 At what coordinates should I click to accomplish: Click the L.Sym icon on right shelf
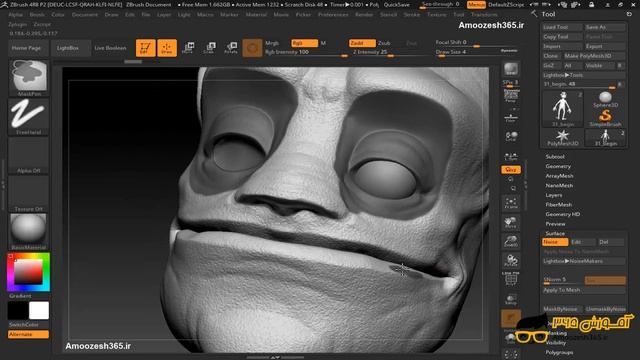511,156
